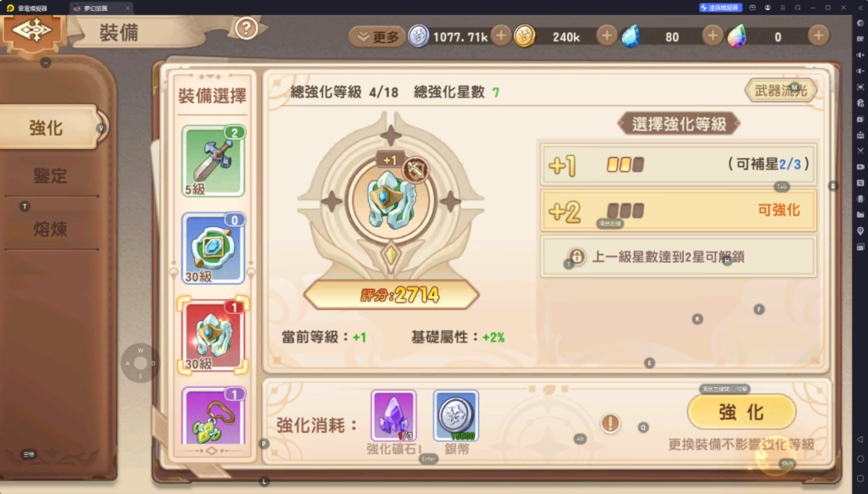Select the level 5 sword equipment
Viewport: 868px width, 494px height.
click(213, 161)
